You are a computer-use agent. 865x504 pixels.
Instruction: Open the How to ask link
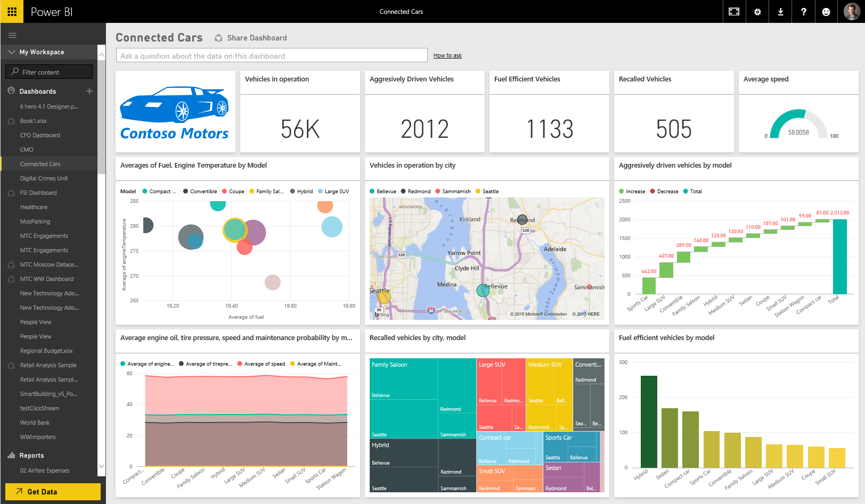[x=447, y=55]
